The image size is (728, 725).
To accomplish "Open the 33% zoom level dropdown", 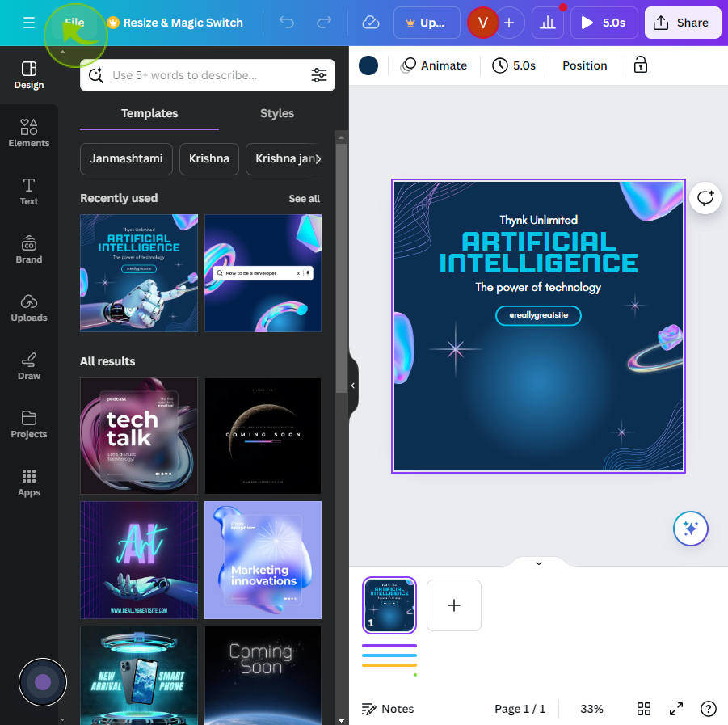I will pyautogui.click(x=591, y=709).
